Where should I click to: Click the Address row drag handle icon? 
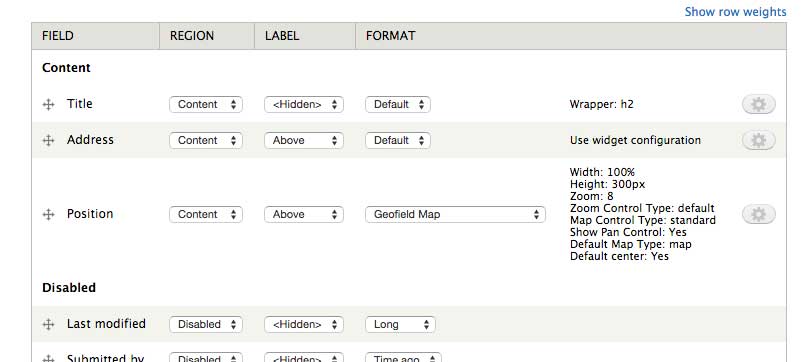point(48,140)
